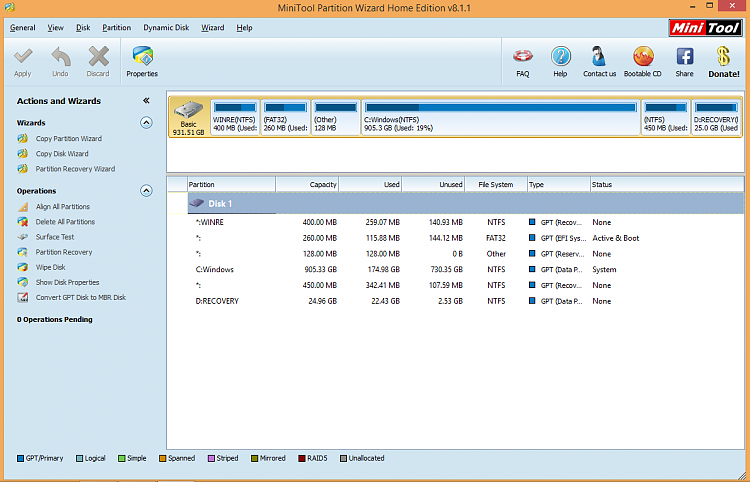The image size is (750, 482).
Task: Open the Disk menu
Action: 83,28
